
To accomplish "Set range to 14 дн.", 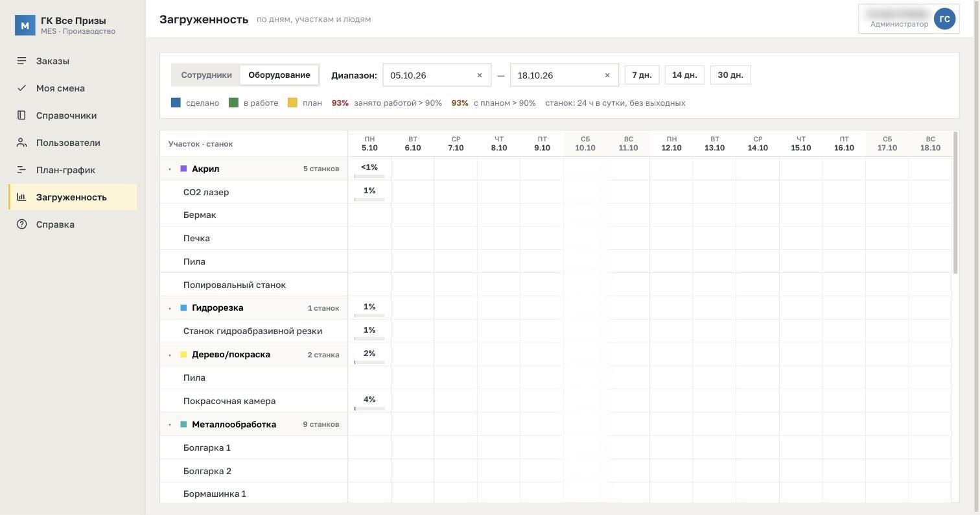I will tap(684, 75).
